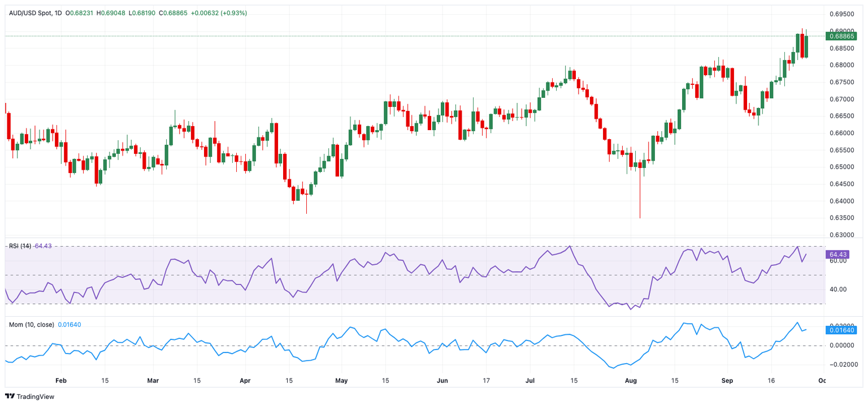This screenshot has height=405, width=868.
Task: Click the AUD/USD Spot symbol title
Action: click(x=31, y=13)
